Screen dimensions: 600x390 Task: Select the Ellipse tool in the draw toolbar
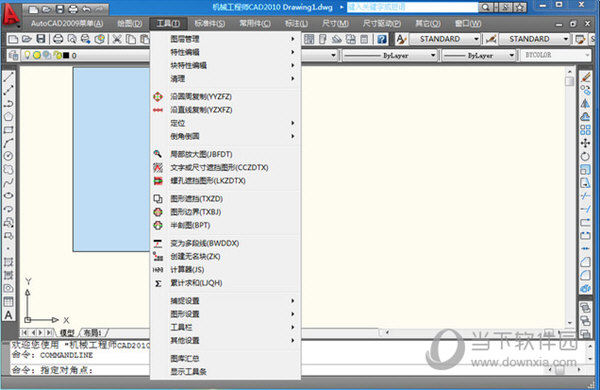[x=8, y=196]
